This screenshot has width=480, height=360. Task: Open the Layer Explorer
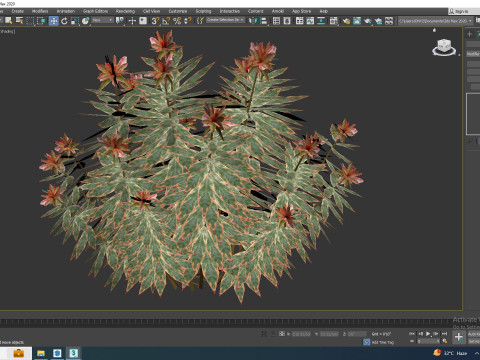(287, 21)
